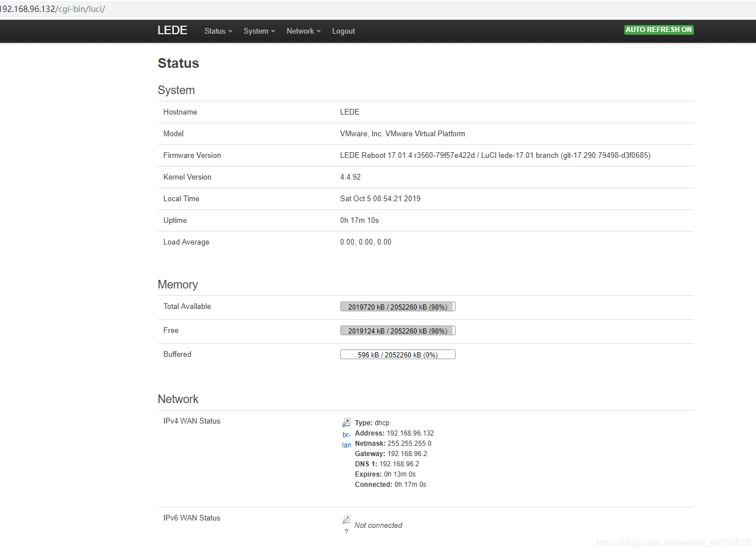Open the Status dropdown menu
The image size is (756, 553).
[218, 31]
